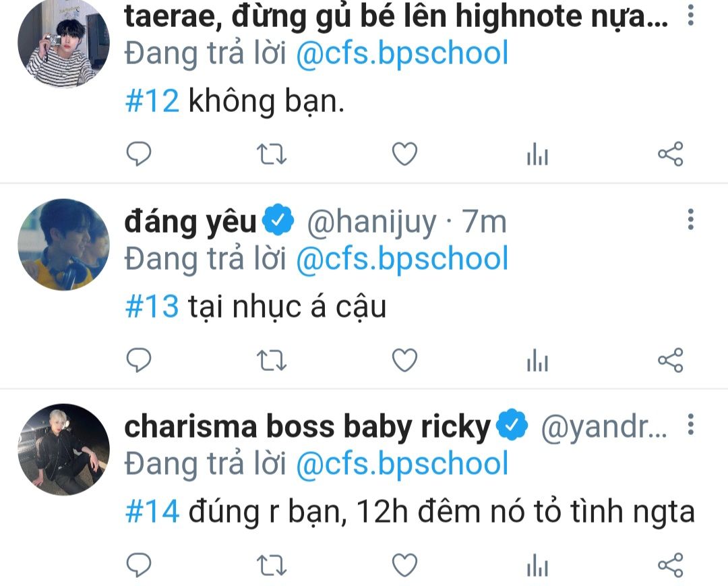Retweet the #14 tweet by ricky
The image size is (728, 586).
coord(272,566)
